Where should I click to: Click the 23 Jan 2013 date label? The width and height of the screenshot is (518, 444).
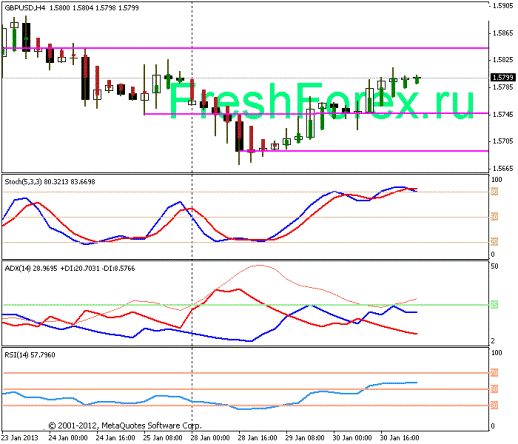20,438
